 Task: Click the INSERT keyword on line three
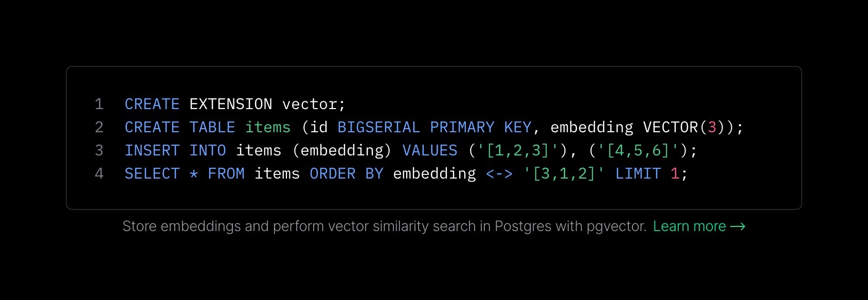coord(152,151)
